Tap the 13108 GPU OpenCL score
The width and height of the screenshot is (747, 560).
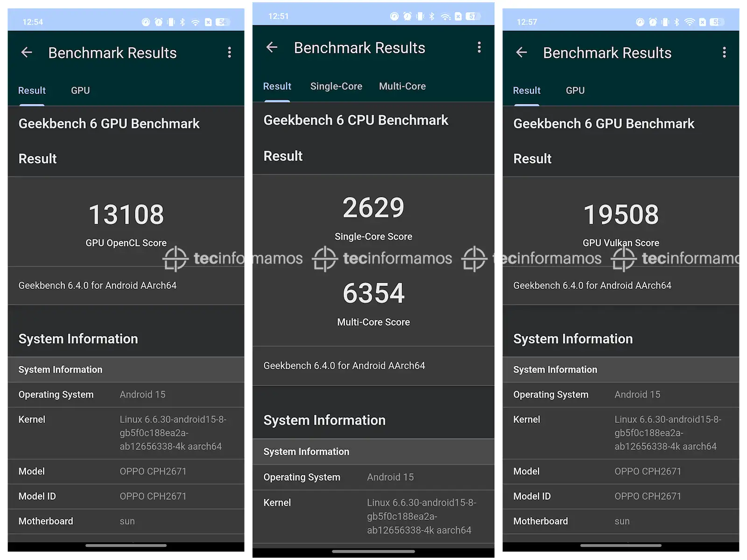click(126, 215)
